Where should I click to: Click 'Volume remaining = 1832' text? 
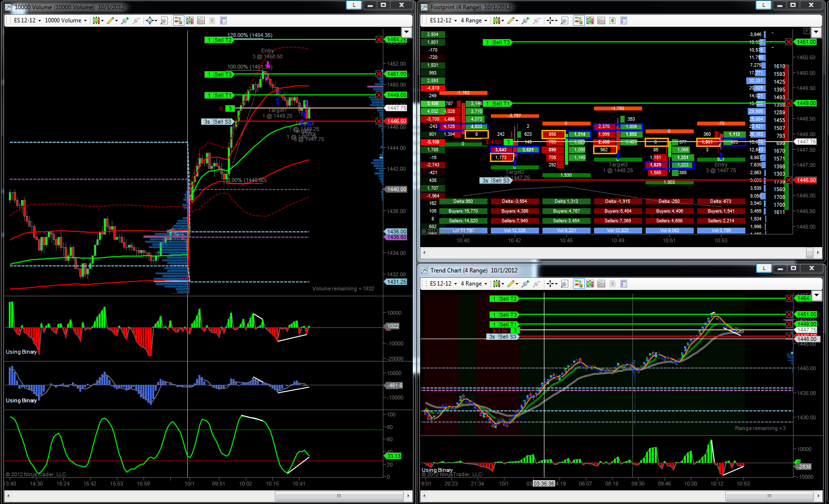(x=343, y=288)
